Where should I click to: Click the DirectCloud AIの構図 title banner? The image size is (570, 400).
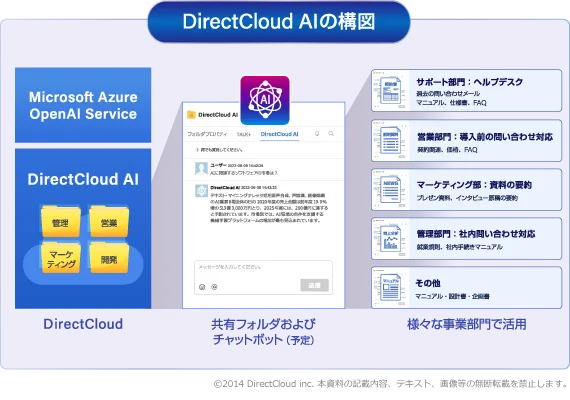pos(279,22)
